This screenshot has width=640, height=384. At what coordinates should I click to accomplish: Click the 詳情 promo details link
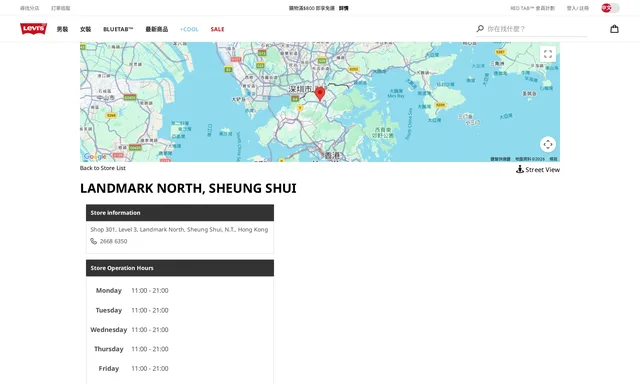coord(343,8)
